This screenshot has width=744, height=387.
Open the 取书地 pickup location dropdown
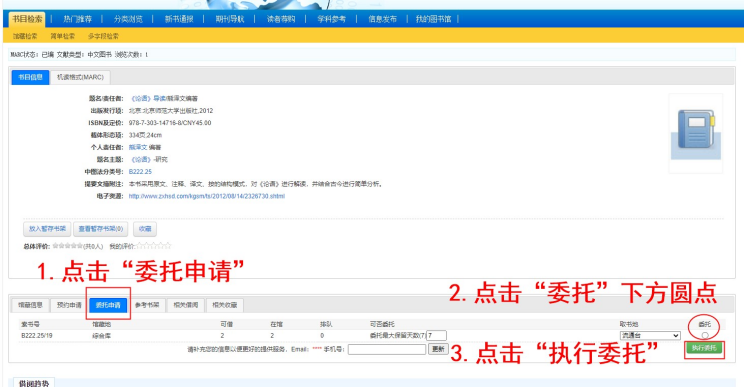(x=650, y=335)
